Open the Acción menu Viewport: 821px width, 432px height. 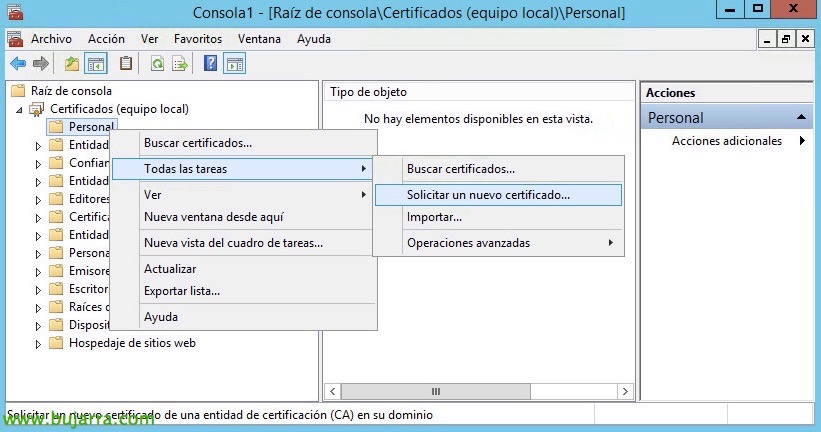point(106,39)
